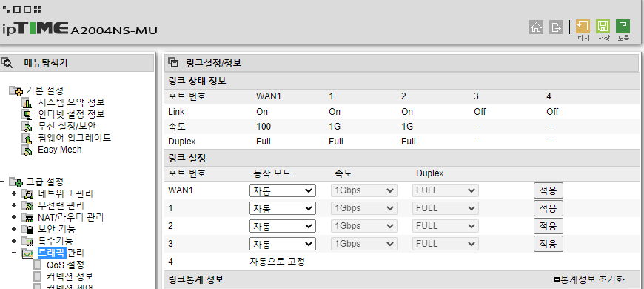This screenshot has height=289, width=644.
Task: Expand 무선랜 관리 with plus sign
Action: (x=14, y=205)
